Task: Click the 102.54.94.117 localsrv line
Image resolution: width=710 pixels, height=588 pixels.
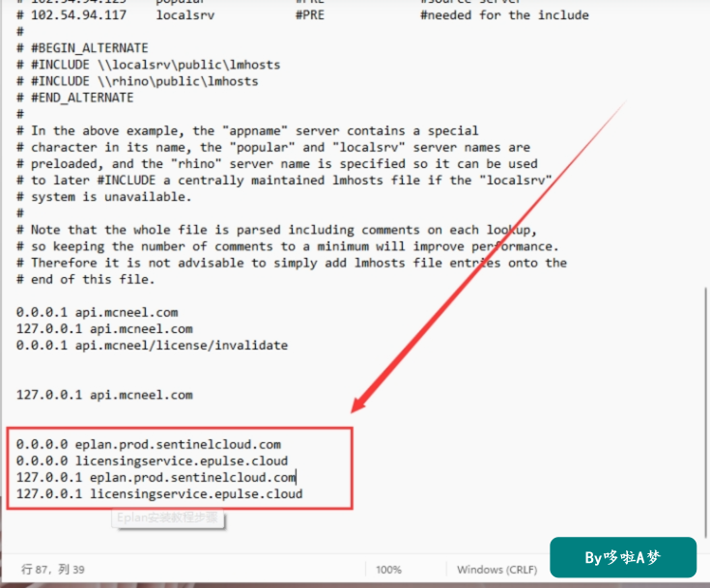Action: pos(302,15)
